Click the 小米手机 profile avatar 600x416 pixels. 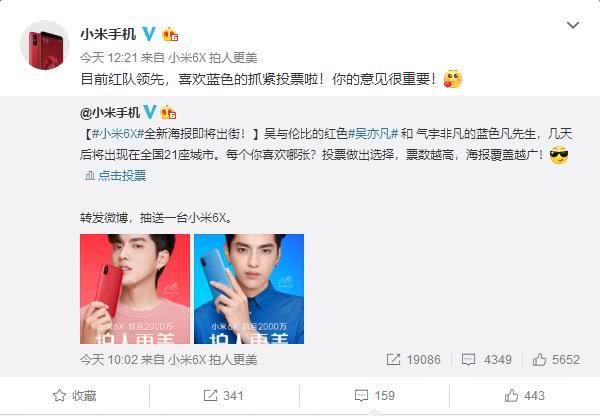[44, 45]
